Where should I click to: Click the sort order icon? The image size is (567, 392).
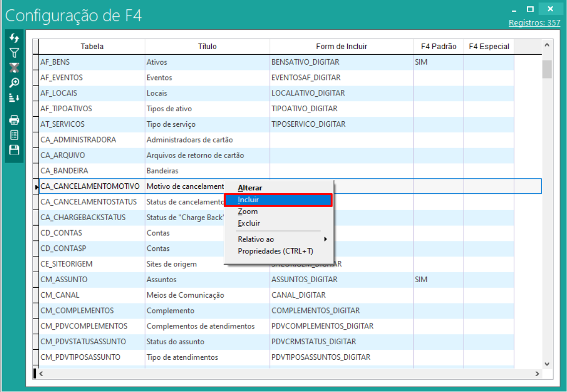14,98
